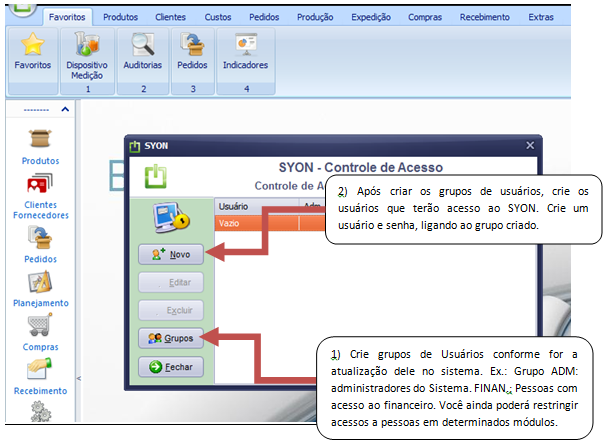This screenshot has height=443, width=608.
Task: Close the SYON access control dialog
Action: click(x=530, y=145)
